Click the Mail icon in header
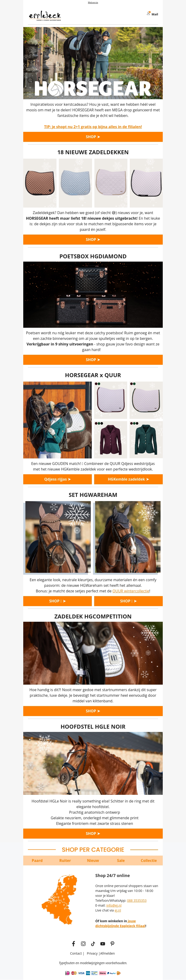Viewport: 186px width, 980px height. coord(149,13)
